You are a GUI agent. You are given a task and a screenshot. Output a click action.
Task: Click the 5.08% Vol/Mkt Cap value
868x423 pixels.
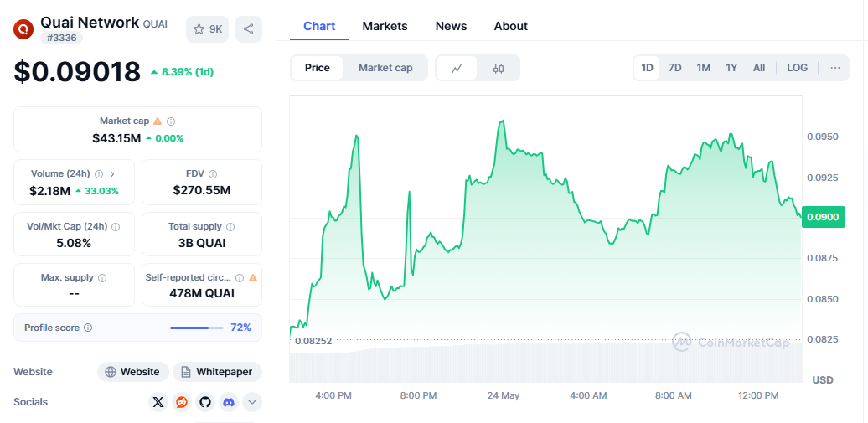coord(74,244)
